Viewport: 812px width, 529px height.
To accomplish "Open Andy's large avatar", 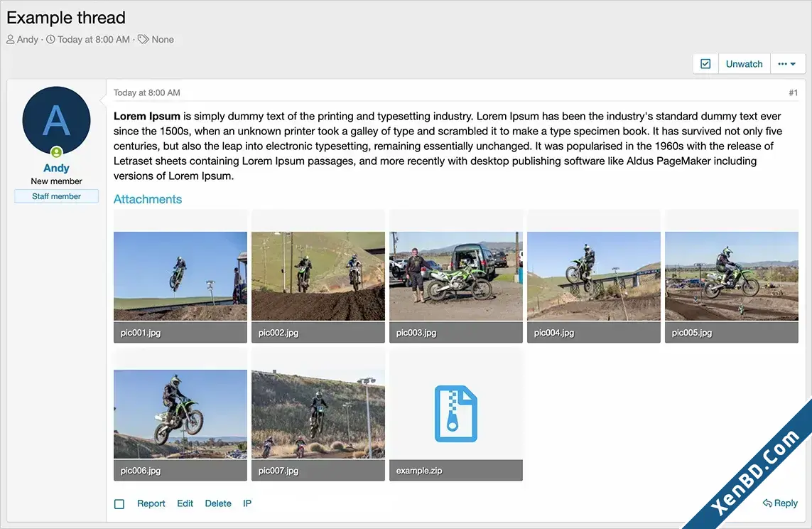I will pos(56,121).
